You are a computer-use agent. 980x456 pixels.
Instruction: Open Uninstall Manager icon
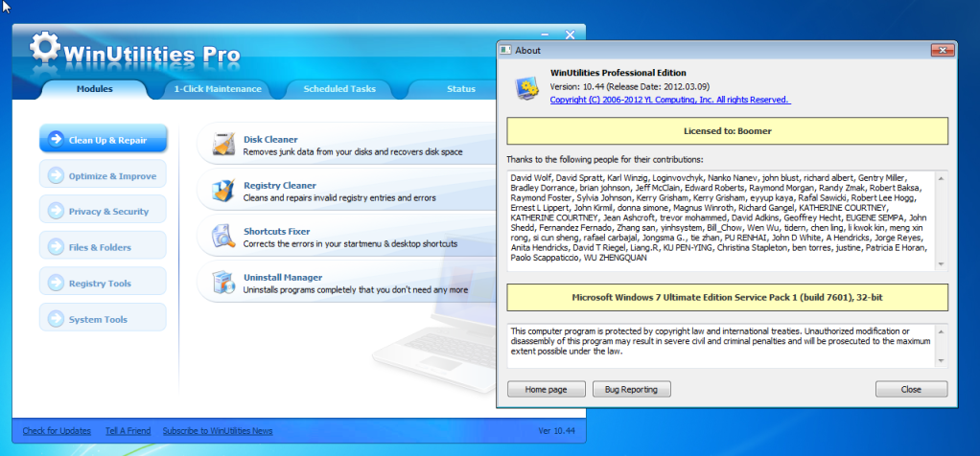223,283
